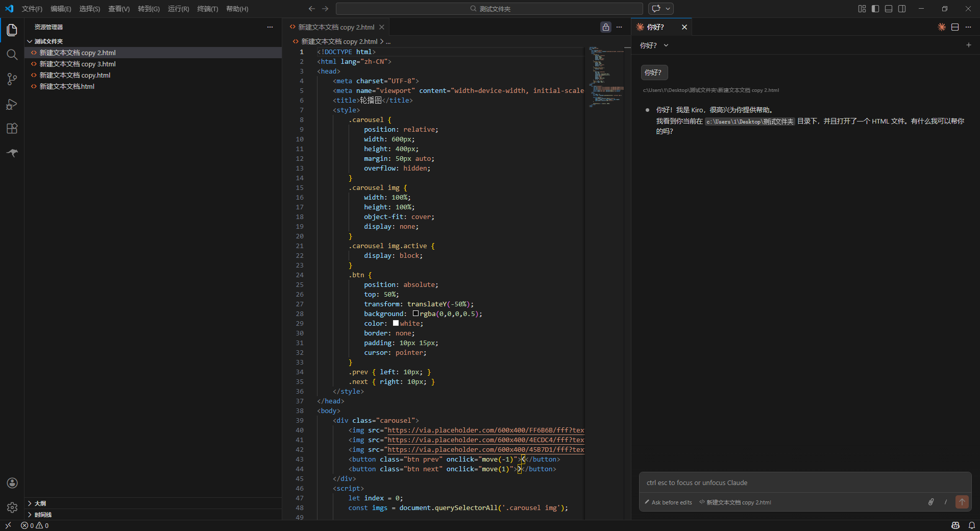Click the Claude spark icon in chat header

[942, 27]
